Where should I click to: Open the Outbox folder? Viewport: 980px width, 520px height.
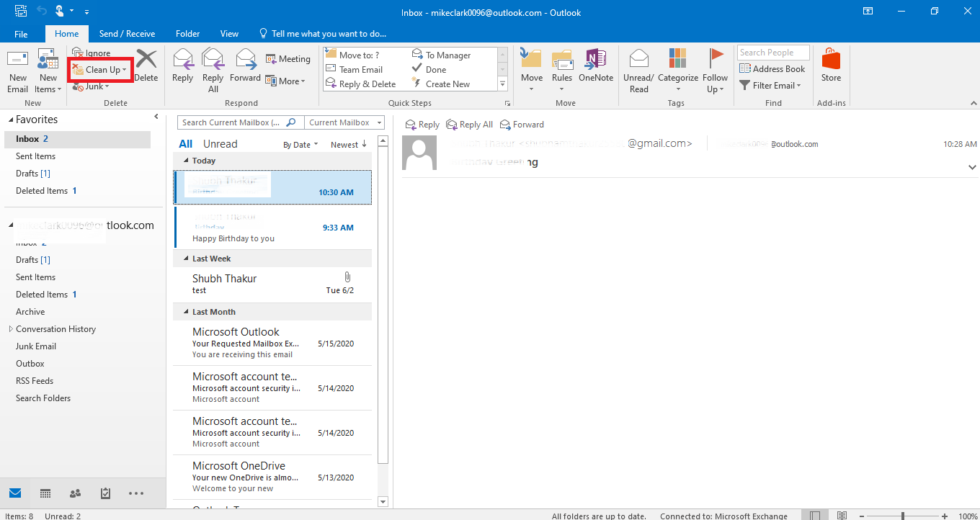point(30,364)
